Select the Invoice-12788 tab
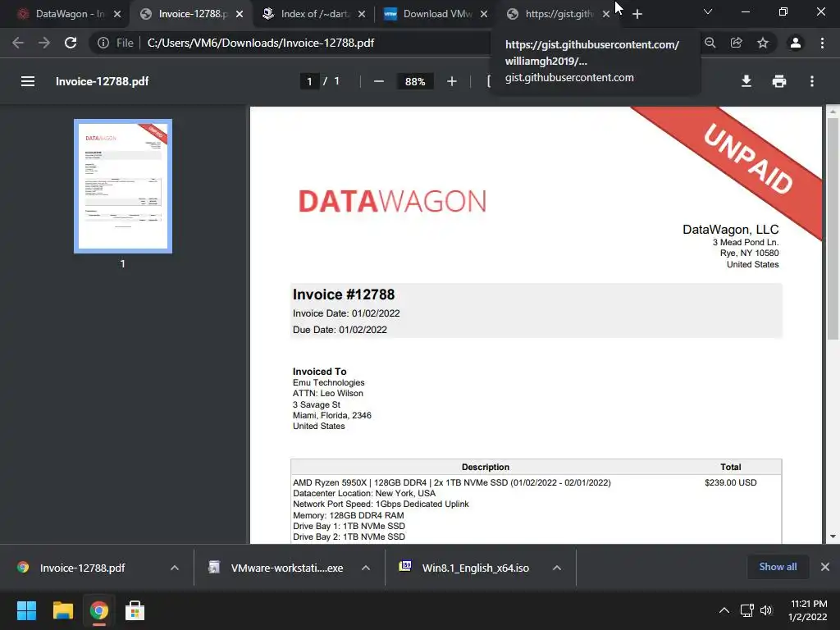The width and height of the screenshot is (840, 630). pyautogui.click(x=191, y=14)
